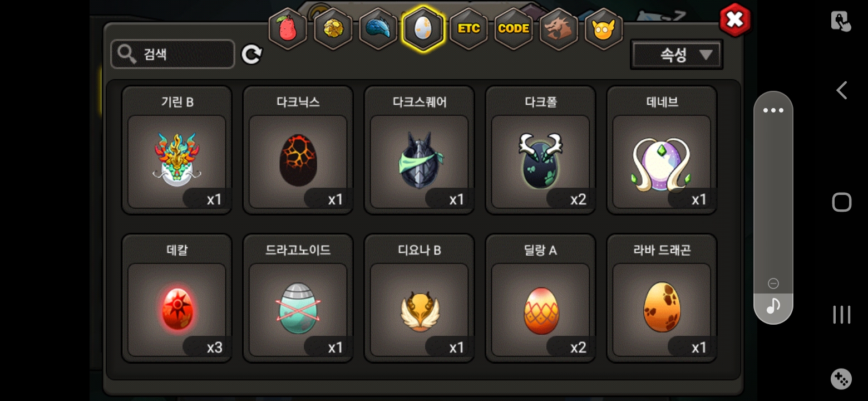
Task: Close the inventory with red X
Action: (735, 21)
